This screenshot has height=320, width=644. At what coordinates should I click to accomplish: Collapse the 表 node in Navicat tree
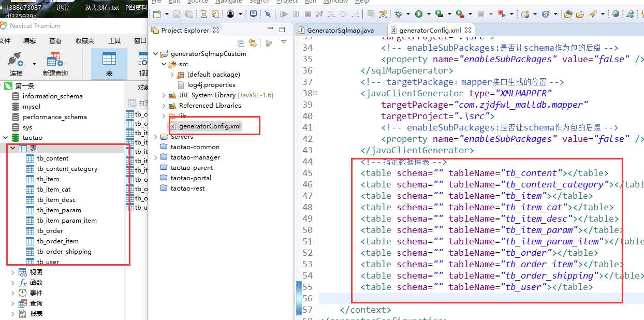[x=13, y=148]
